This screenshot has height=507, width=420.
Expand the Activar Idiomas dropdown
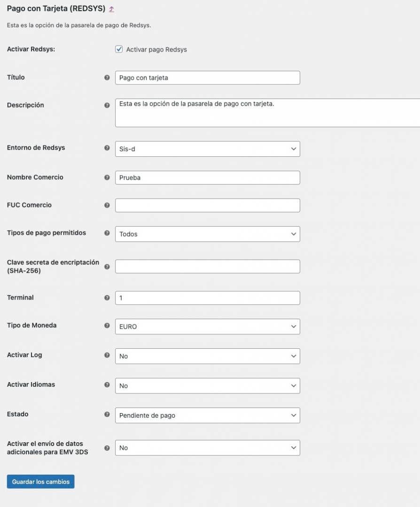[207, 386]
